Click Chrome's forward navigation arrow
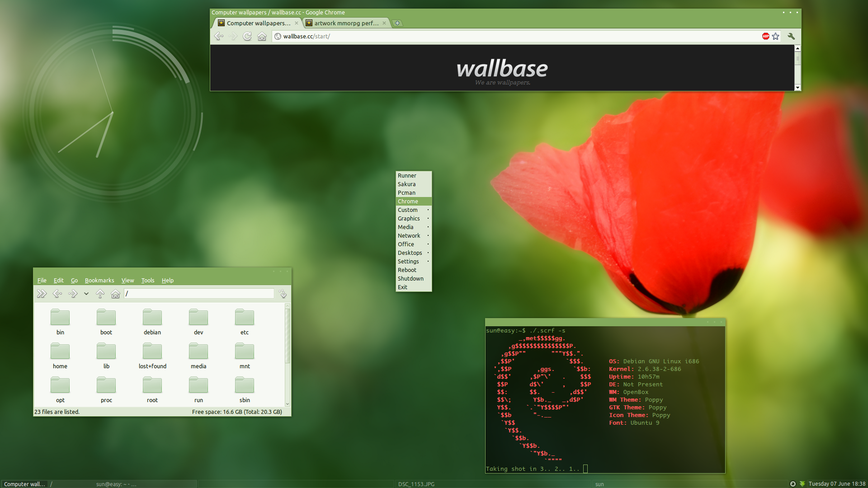Screen dimensions: 868x488 233,36
